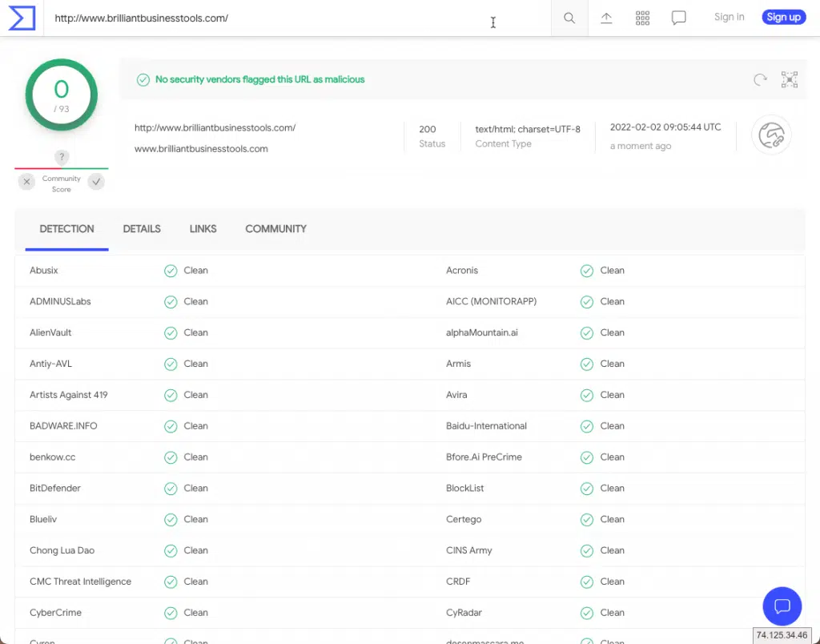Click the reanalyze refresh icon
The image size is (820, 644).
[760, 79]
